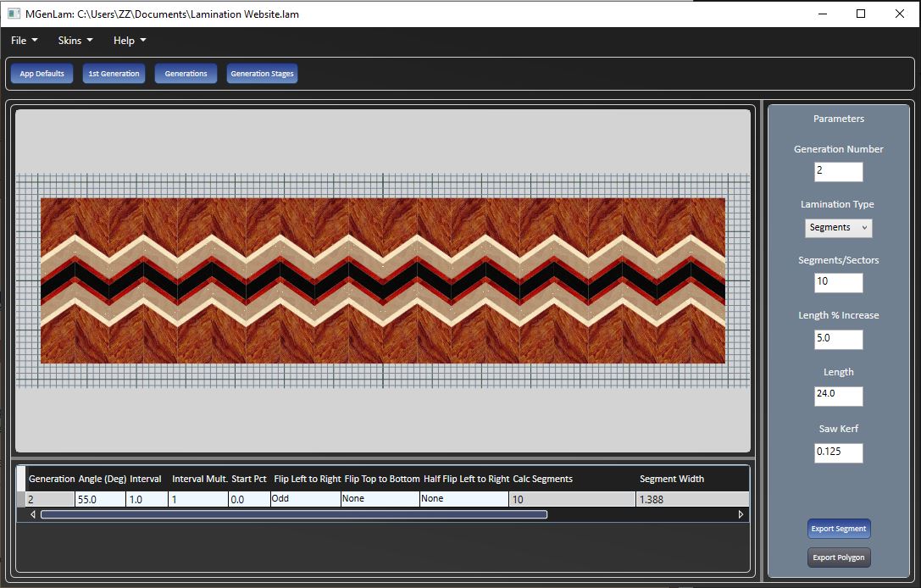Viewport: 921px width, 588px height.
Task: Open the File menu
Action: pyautogui.click(x=24, y=41)
